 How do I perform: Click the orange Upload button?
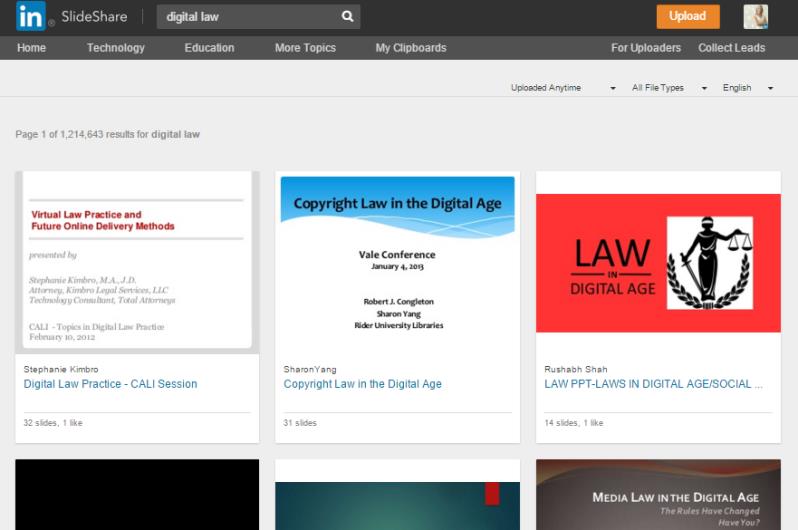click(687, 16)
